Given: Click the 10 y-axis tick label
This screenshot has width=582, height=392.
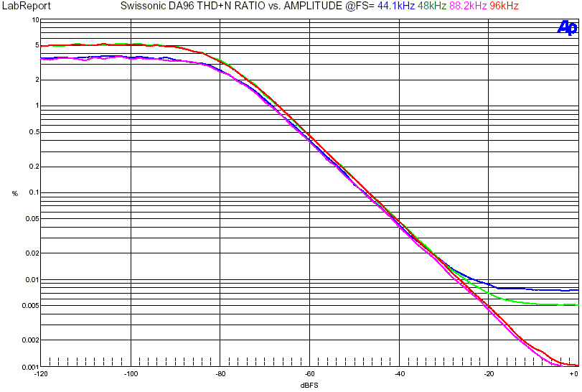Looking at the screenshot, I should pyautogui.click(x=36, y=20).
